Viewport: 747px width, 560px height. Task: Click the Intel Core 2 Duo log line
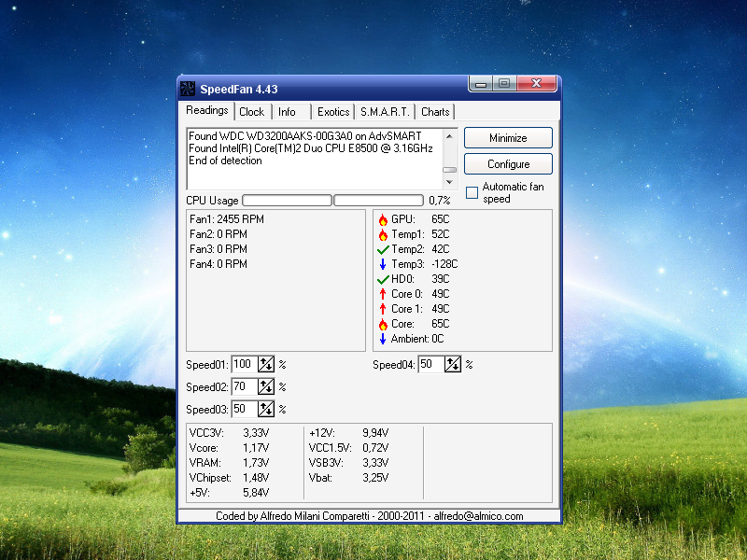[311, 148]
